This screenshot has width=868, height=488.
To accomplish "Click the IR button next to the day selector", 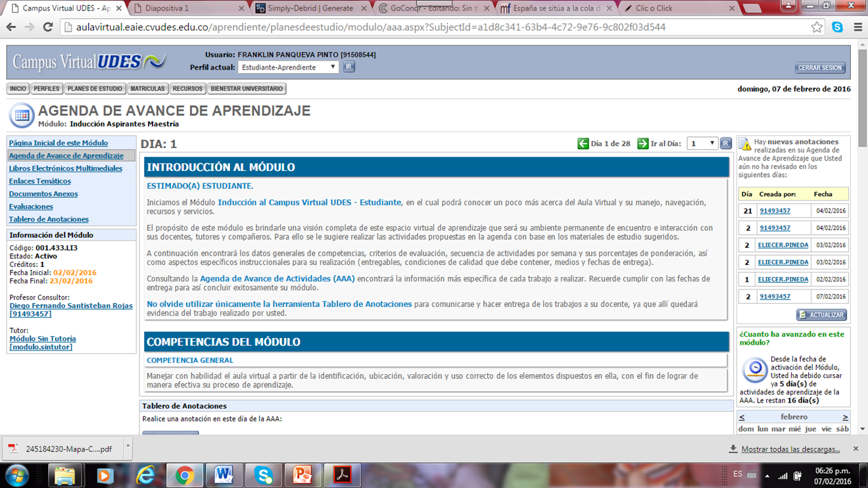I will click(725, 143).
